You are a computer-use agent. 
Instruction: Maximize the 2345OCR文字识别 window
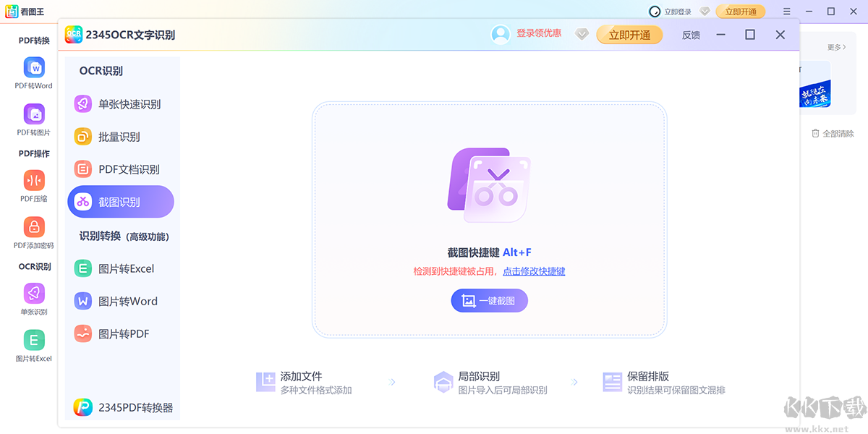tap(750, 35)
